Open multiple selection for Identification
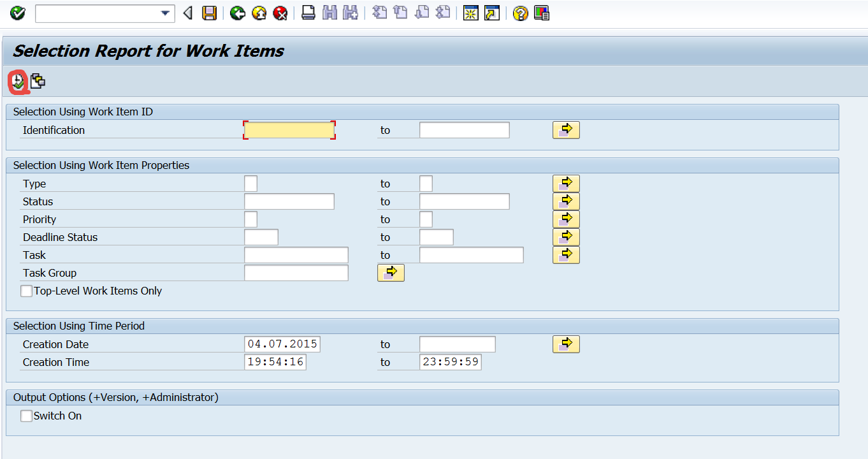 [566, 129]
